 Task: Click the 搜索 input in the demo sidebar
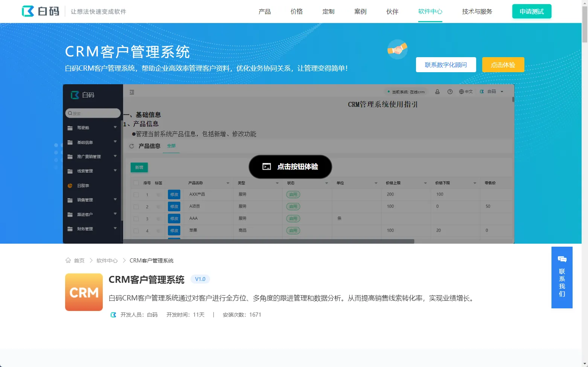[93, 113]
